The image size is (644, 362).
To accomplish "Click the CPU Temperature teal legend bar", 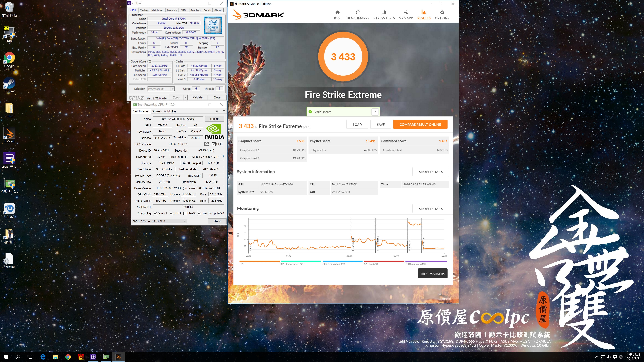I will pyautogui.click(x=301, y=261).
